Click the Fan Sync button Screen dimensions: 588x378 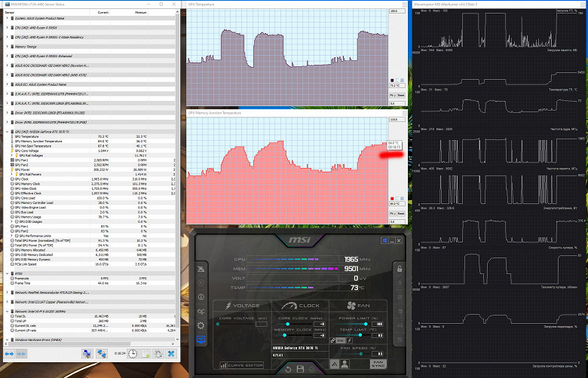click(378, 364)
